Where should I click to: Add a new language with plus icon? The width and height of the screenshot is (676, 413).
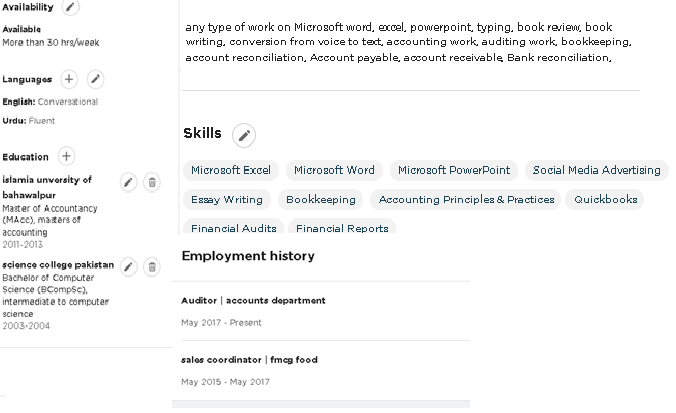[69, 79]
